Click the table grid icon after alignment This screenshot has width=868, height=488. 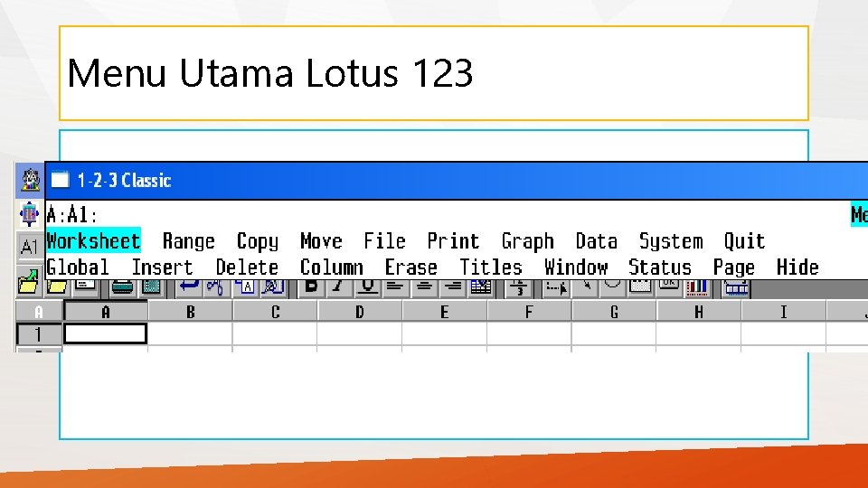480,286
